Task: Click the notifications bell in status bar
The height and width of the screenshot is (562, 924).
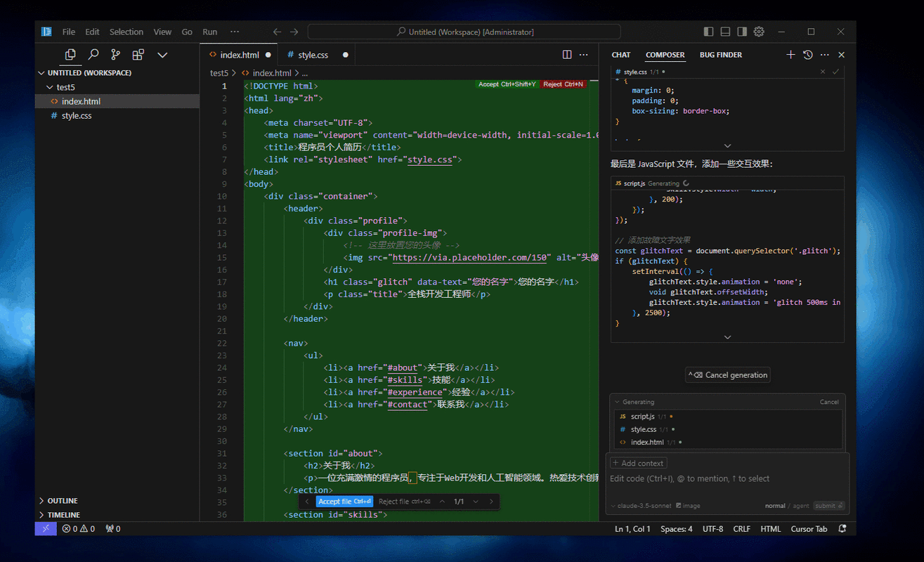Action: [x=842, y=529]
